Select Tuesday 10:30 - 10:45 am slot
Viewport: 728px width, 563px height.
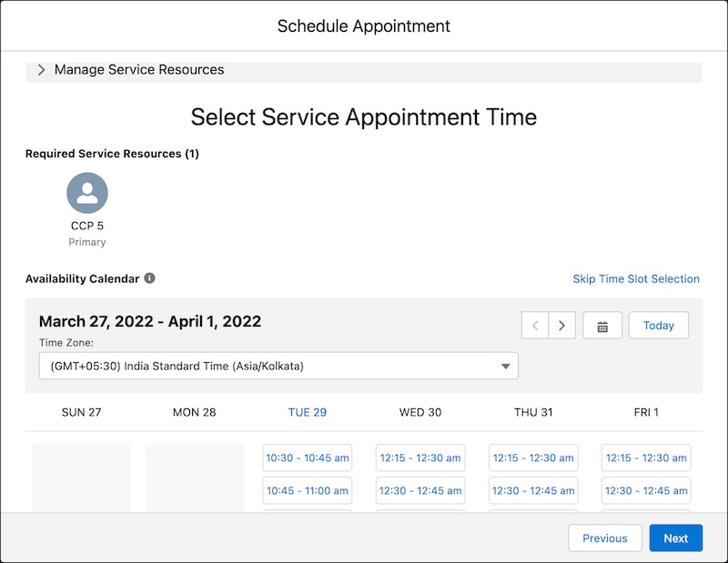click(x=308, y=457)
